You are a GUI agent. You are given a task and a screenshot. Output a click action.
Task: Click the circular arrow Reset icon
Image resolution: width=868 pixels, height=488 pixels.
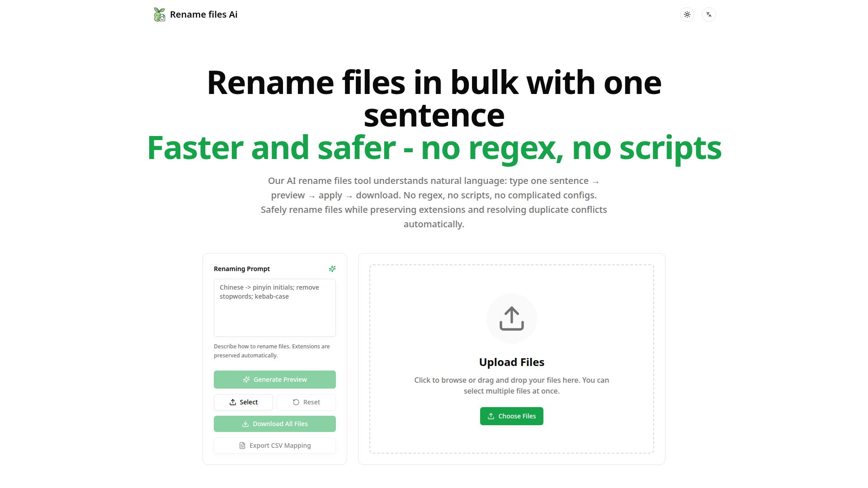click(296, 402)
